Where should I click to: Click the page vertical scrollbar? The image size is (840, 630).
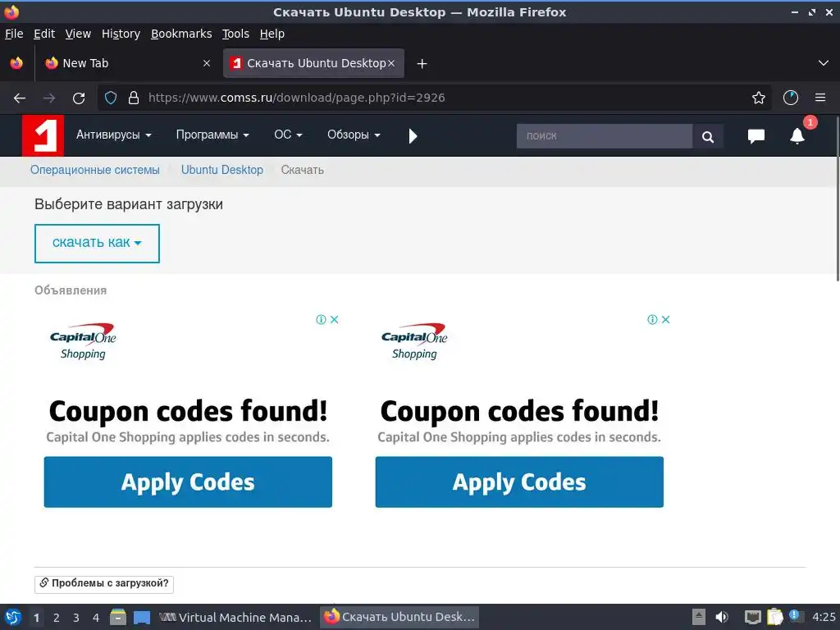838,199
